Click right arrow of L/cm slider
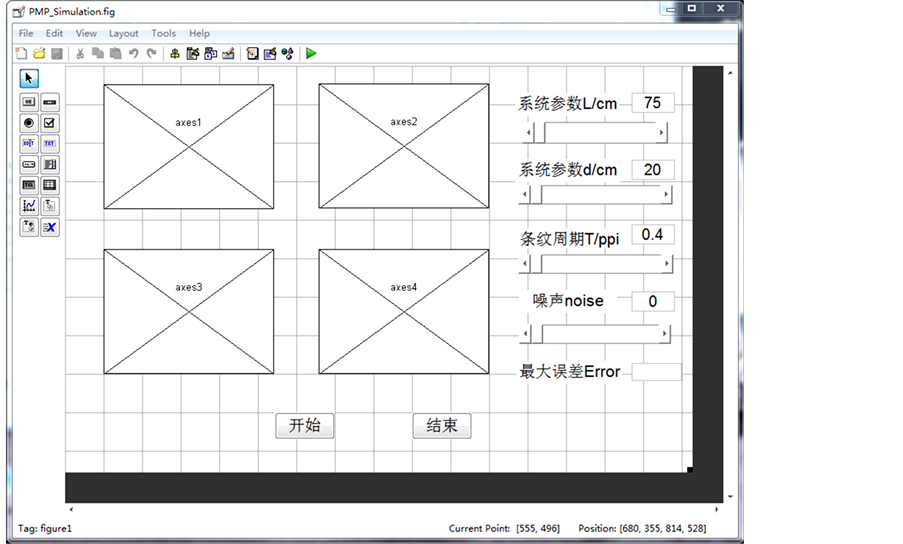The height and width of the screenshot is (544, 903). pos(661,132)
